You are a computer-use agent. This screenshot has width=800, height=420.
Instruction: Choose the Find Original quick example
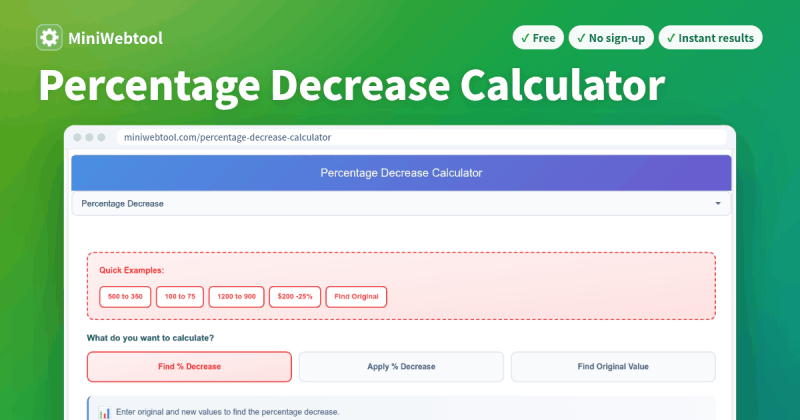pyautogui.click(x=356, y=297)
